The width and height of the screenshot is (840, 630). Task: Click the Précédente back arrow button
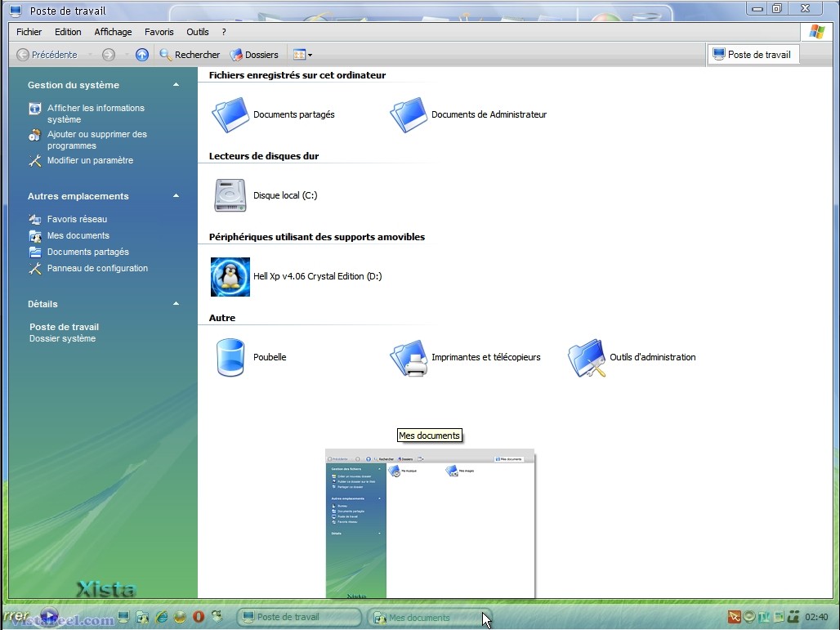47,55
